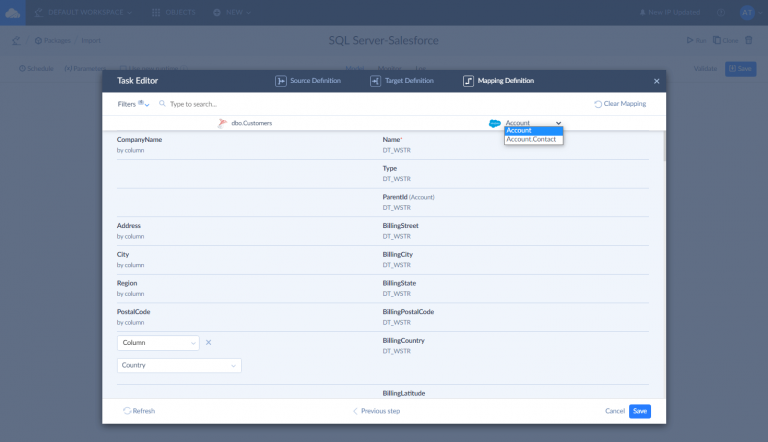This screenshot has width=768, height=442.
Task: Remove the Country mapping with the X icon
Action: 209,343
